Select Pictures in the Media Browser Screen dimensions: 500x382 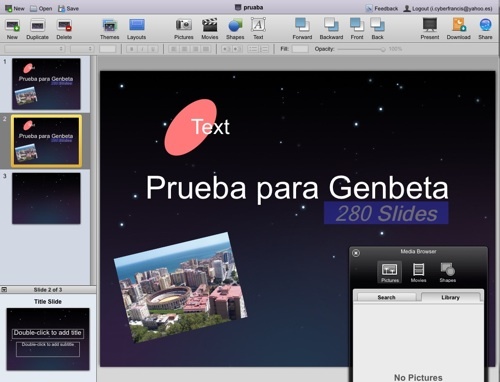[389, 272]
